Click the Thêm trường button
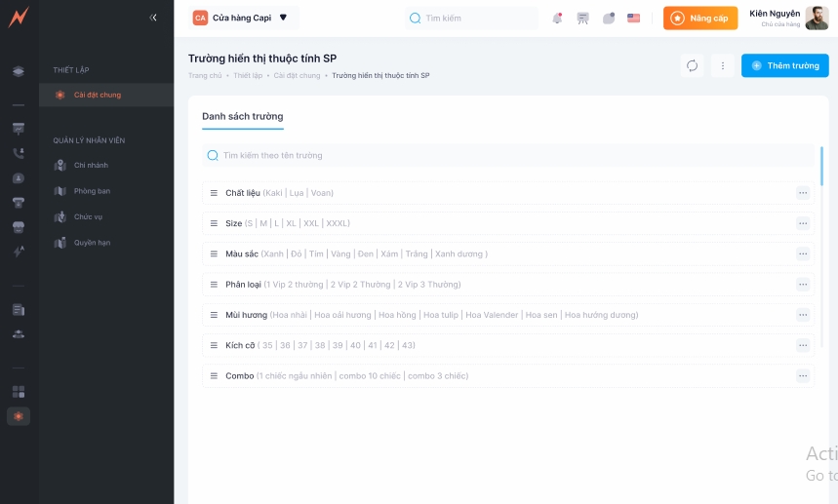 point(784,65)
